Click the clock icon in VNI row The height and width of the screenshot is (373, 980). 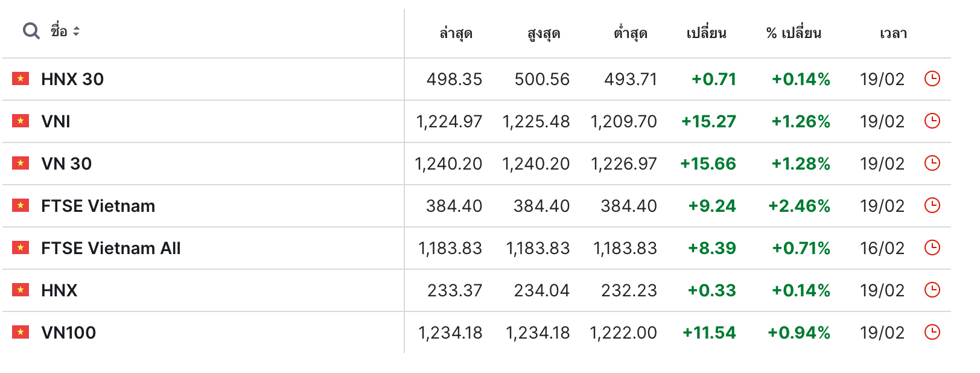pyautogui.click(x=932, y=121)
